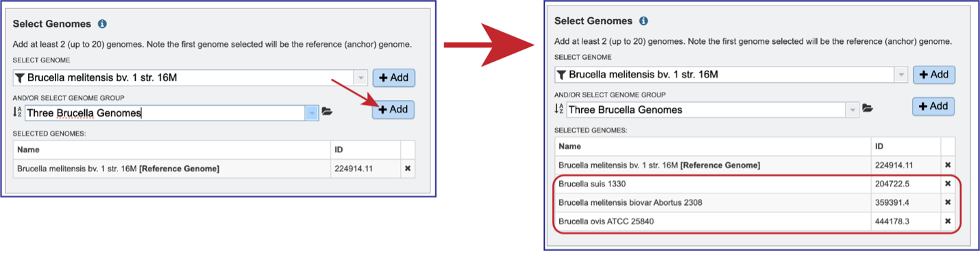This screenshot has height=253, width=980.
Task: Expand left Select Genome dropdown arrow
Action: [361, 78]
